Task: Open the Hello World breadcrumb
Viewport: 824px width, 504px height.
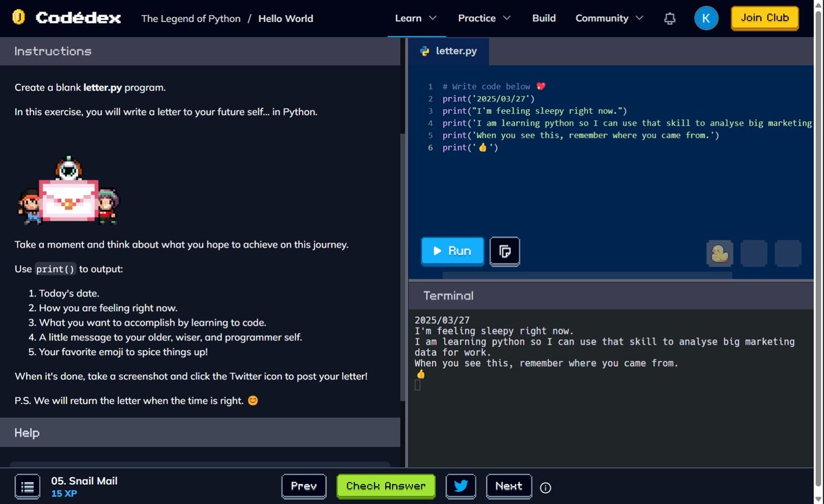Action: click(x=286, y=19)
